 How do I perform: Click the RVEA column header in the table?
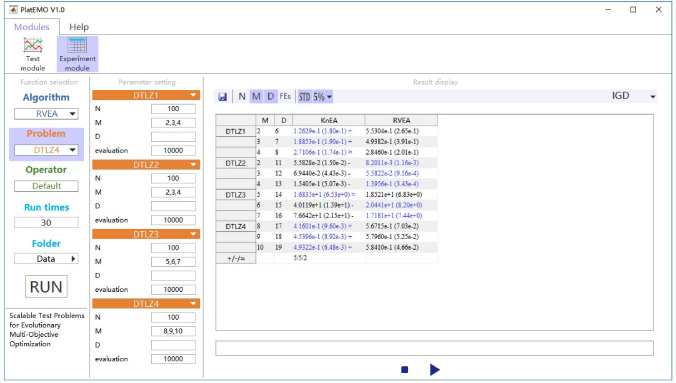[x=401, y=120]
